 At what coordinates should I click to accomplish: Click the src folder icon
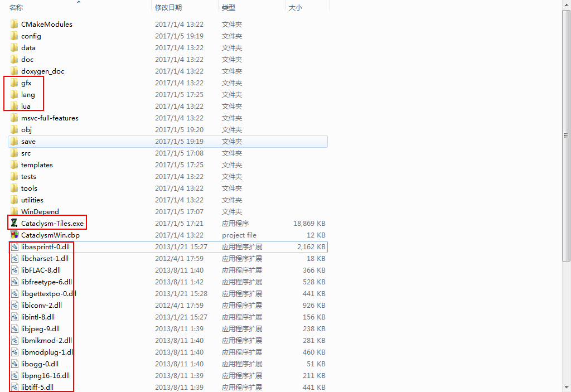14,153
